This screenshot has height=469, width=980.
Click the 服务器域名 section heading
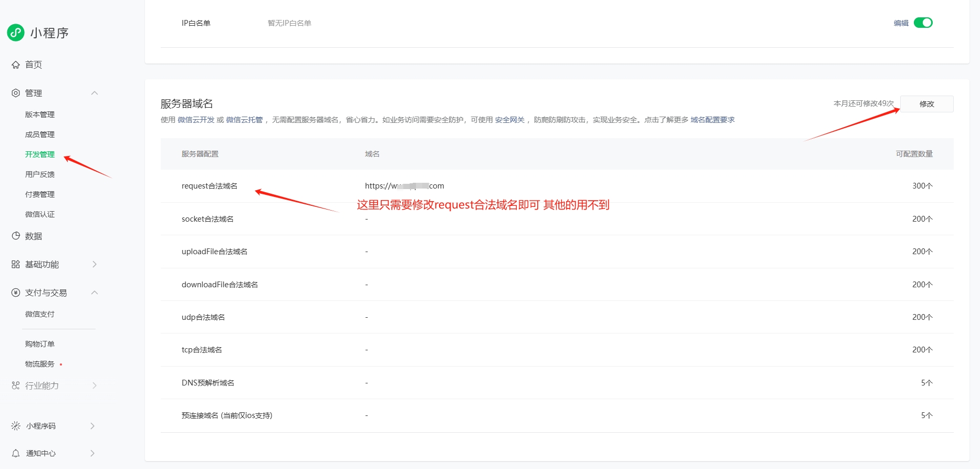[186, 103]
